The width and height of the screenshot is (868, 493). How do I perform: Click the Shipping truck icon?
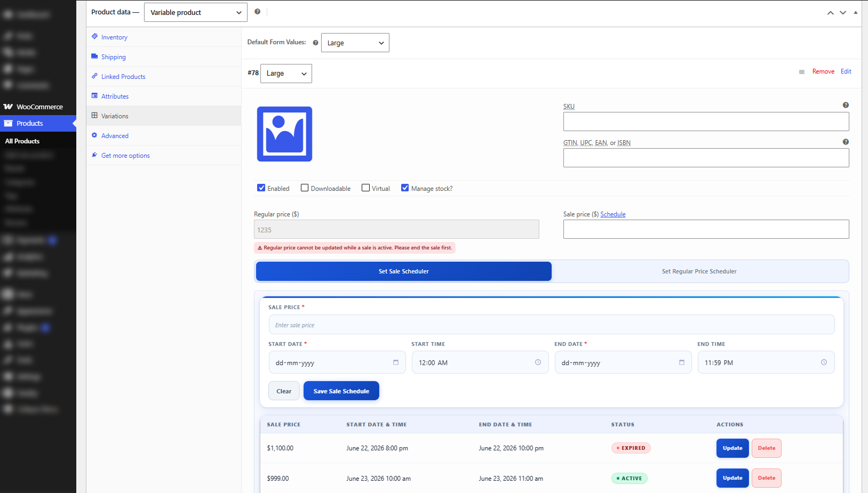click(94, 56)
